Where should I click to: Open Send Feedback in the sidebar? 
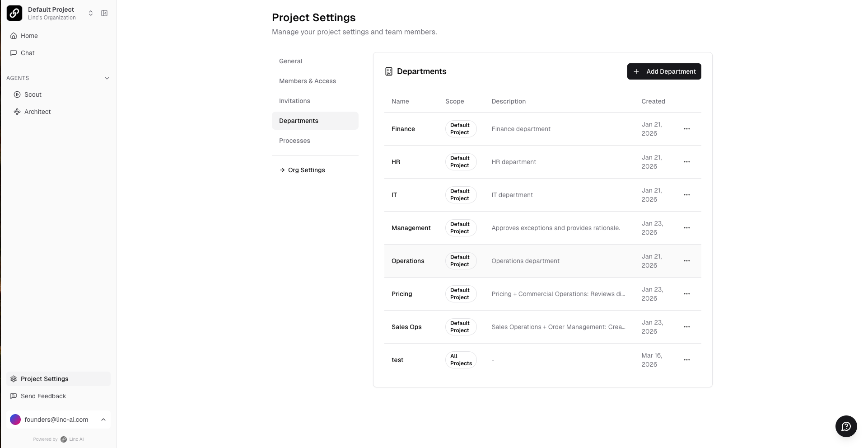43,396
